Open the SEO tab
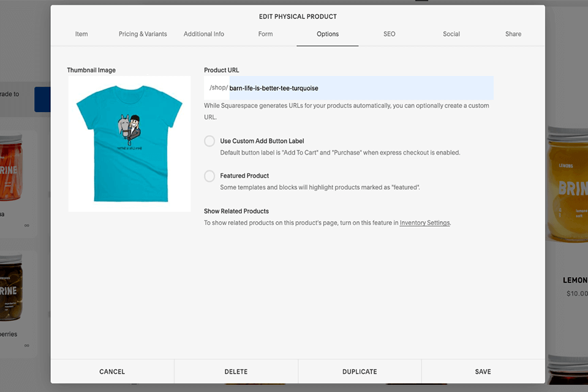This screenshot has height=392, width=588. point(390,34)
